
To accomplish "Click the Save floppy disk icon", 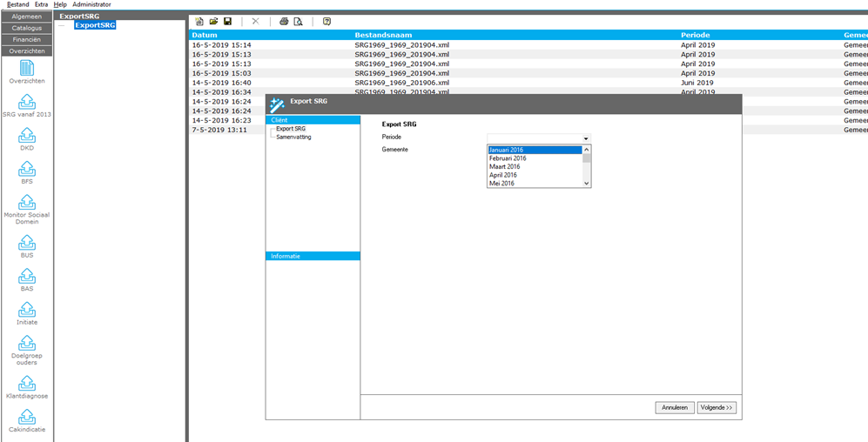I will pyautogui.click(x=227, y=22).
